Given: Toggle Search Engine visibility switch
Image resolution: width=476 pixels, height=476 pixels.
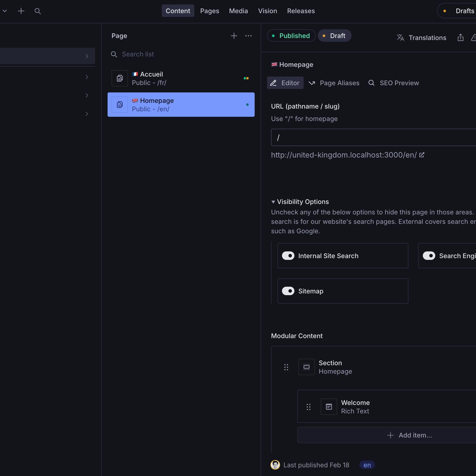Looking at the screenshot, I should coord(429,256).
